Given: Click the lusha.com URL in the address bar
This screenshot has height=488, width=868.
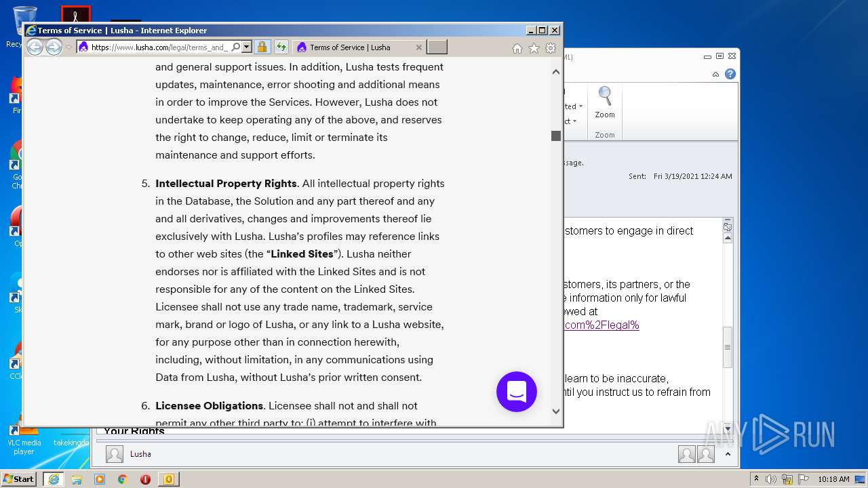Looking at the screenshot, I should [159, 47].
